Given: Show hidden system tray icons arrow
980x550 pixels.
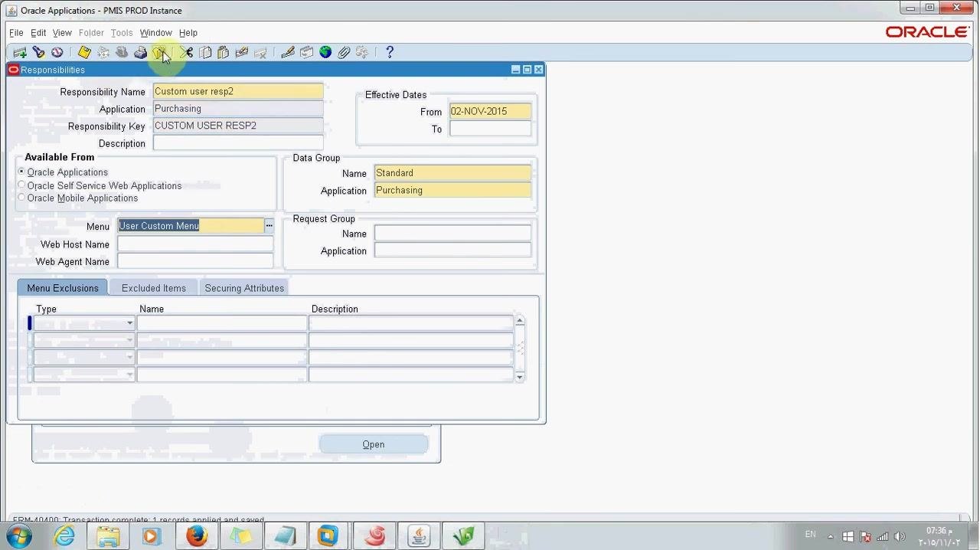Looking at the screenshot, I should click(831, 536).
